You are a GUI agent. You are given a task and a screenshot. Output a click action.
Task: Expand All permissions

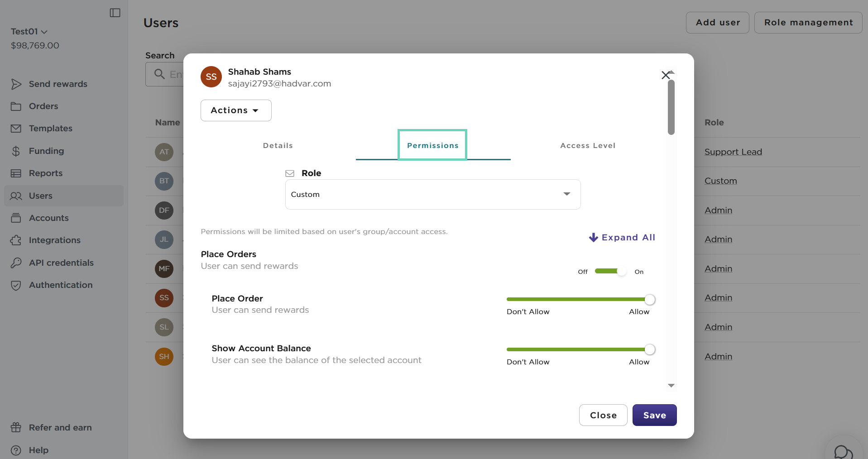coord(622,237)
